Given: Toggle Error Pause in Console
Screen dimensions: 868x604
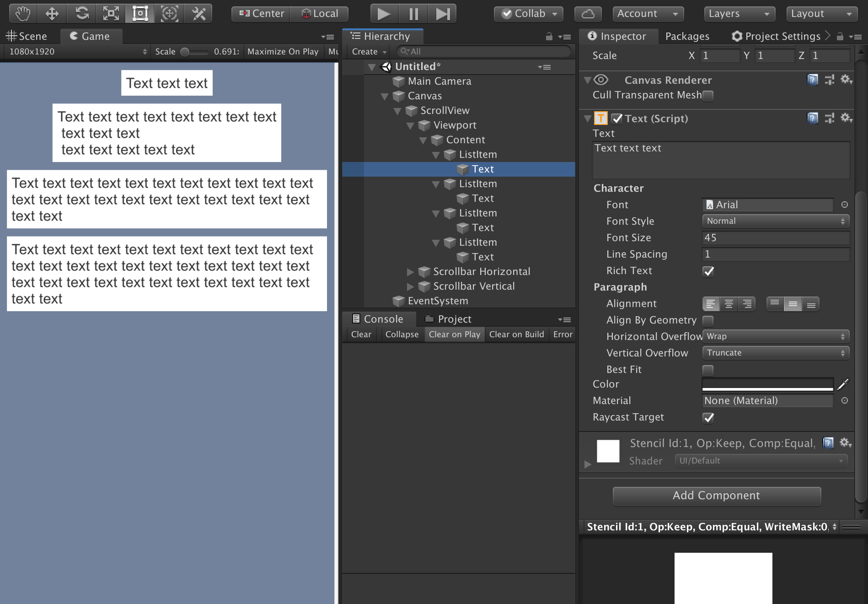Looking at the screenshot, I should (563, 334).
